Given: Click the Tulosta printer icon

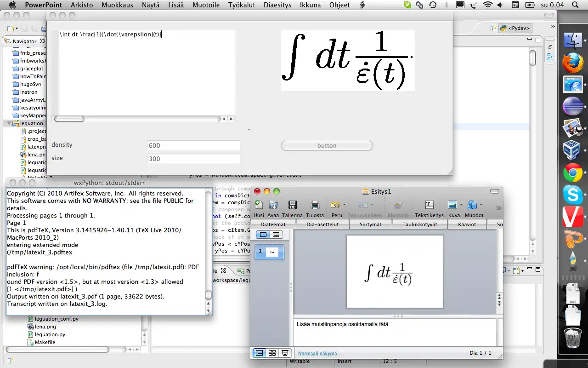Looking at the screenshot, I should click(315, 205).
